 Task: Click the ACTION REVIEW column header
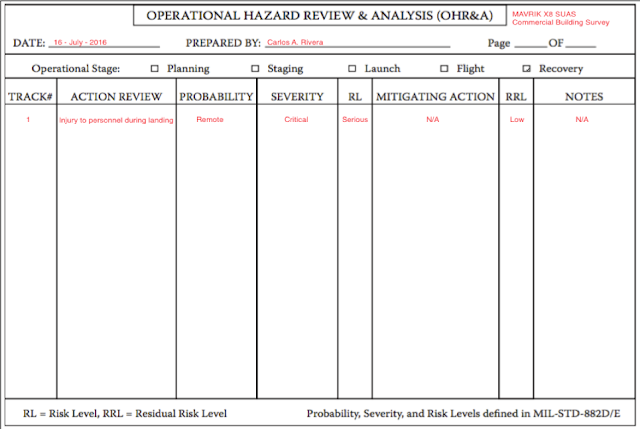(116, 97)
